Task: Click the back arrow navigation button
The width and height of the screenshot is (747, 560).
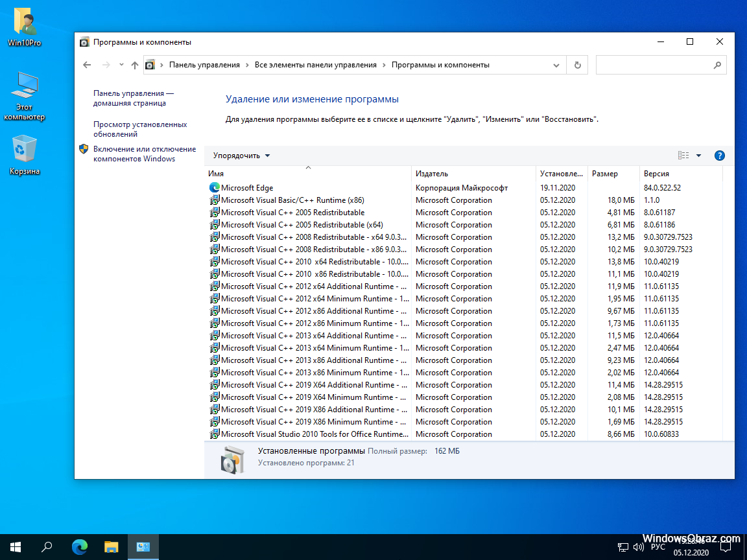Action: 87,65
